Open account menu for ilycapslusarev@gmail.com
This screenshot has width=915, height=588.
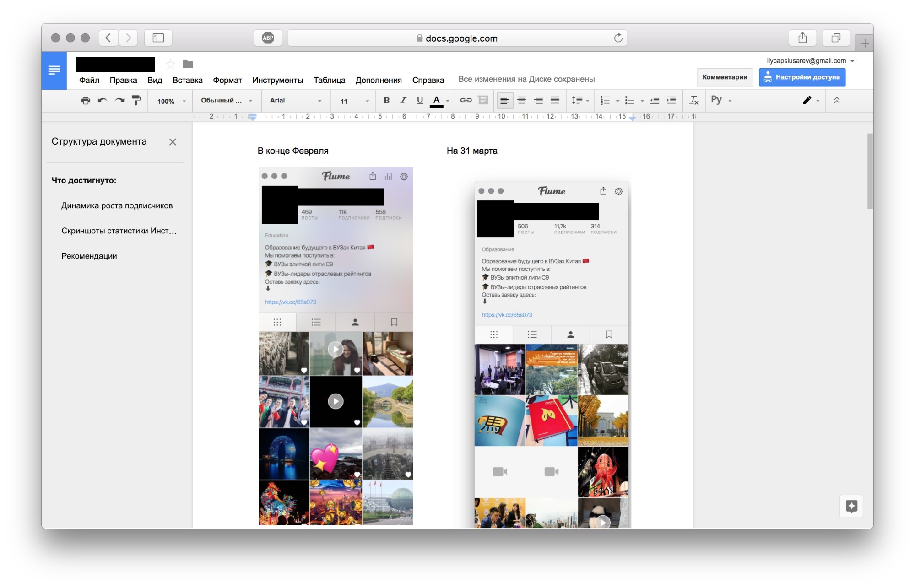tap(811, 61)
